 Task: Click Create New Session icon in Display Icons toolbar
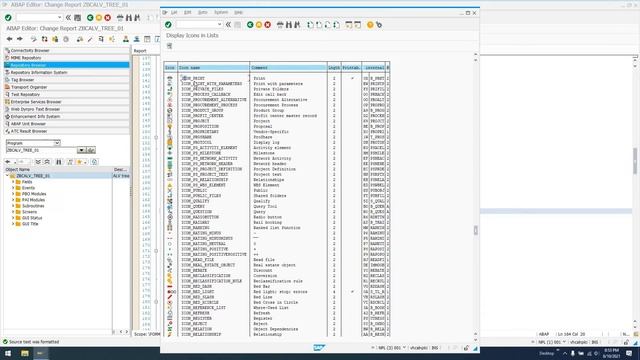349,25
